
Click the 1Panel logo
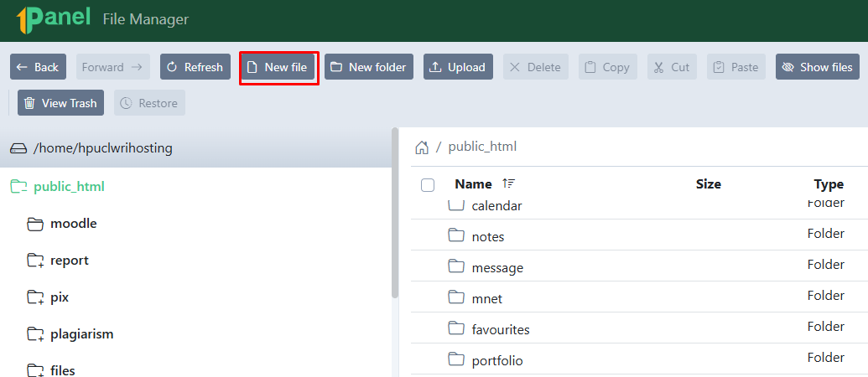53,18
